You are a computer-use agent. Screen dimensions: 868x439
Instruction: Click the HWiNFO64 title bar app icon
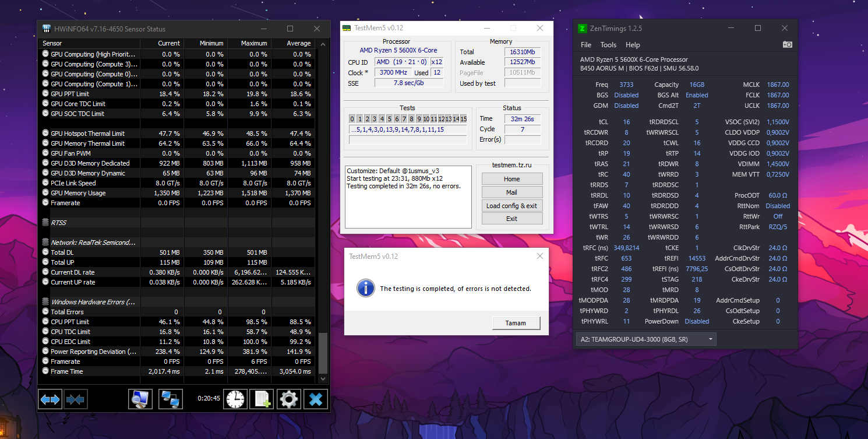point(46,29)
